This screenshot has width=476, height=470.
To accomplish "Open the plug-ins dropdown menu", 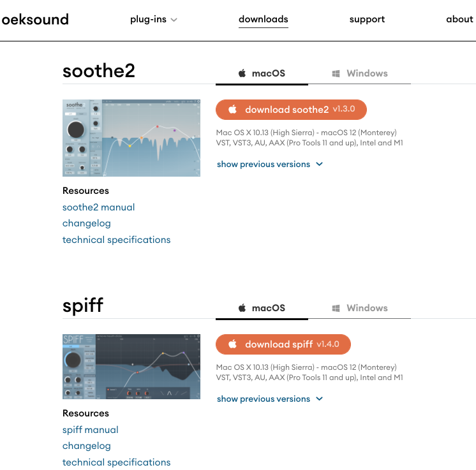I will click(153, 20).
